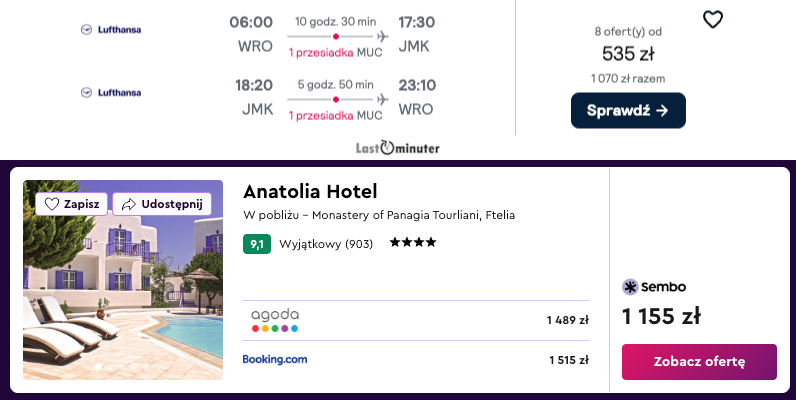The height and width of the screenshot is (400, 796).
Task: Click the Sembo provider logo
Action: 654,287
